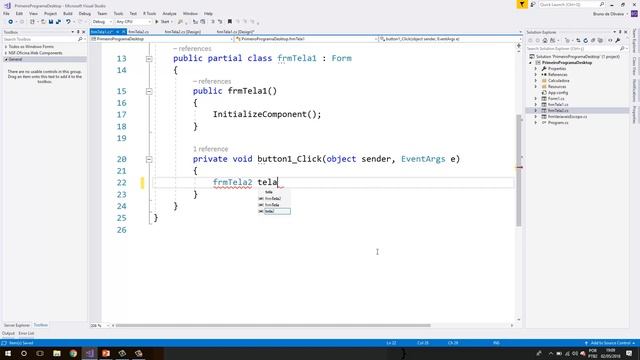640x360 pixels.
Task: Click the editor horizontal scrollbar thumb
Action: [x=273, y=326]
